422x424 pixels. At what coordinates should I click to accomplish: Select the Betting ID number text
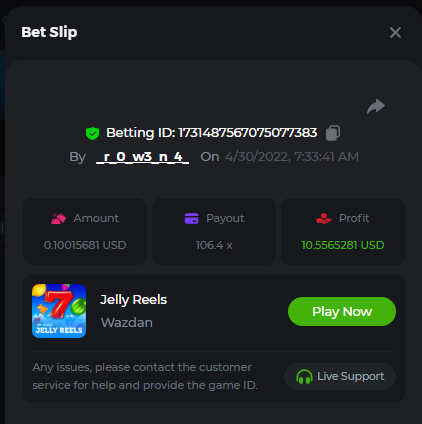[248, 133]
